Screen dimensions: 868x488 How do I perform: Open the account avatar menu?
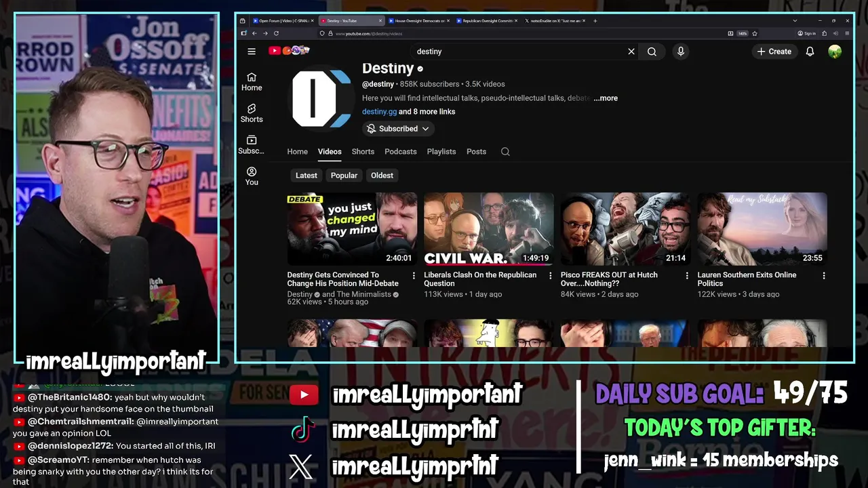coord(835,52)
